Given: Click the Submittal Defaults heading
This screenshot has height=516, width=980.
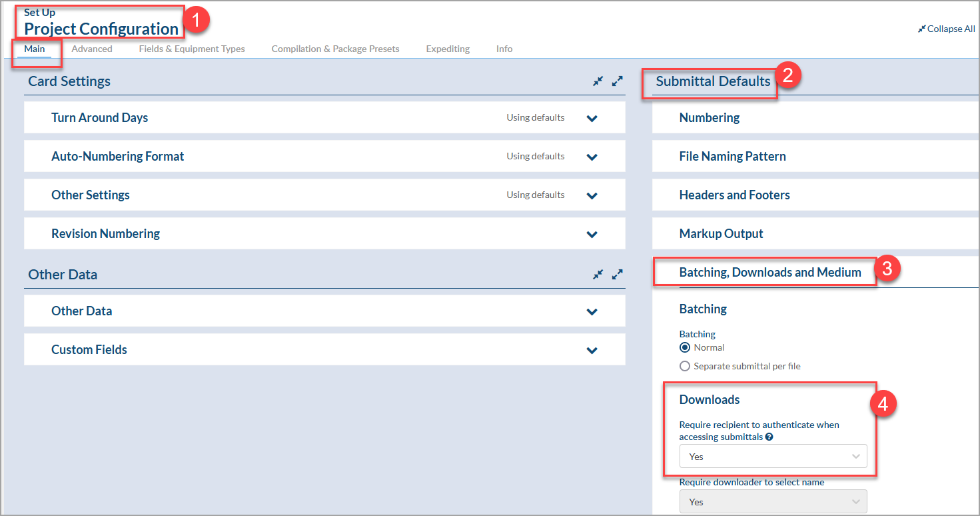Looking at the screenshot, I should click(x=713, y=81).
